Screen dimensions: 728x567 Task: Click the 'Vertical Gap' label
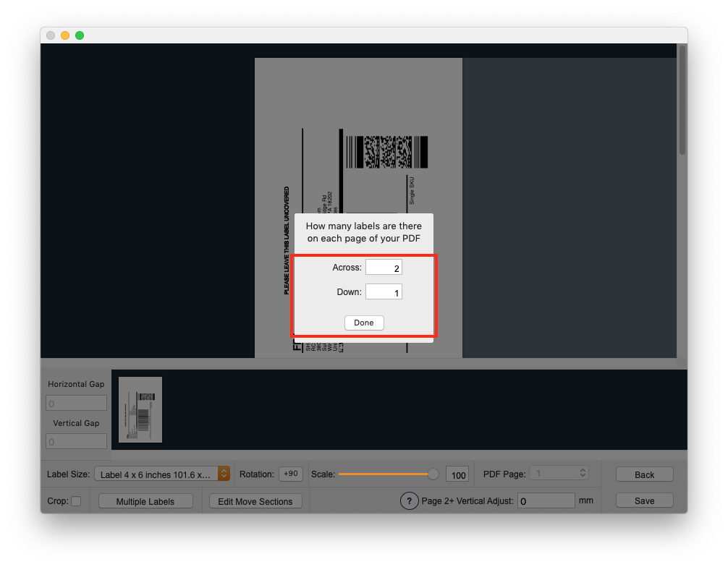click(x=76, y=423)
